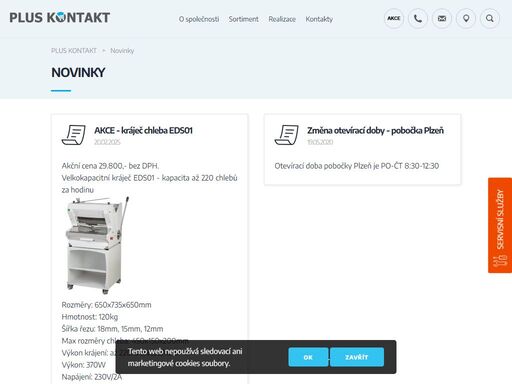Click the Plzeň opening hours text

tap(357, 166)
